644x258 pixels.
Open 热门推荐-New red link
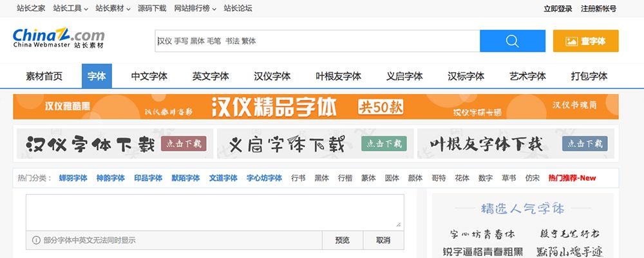pos(572,178)
